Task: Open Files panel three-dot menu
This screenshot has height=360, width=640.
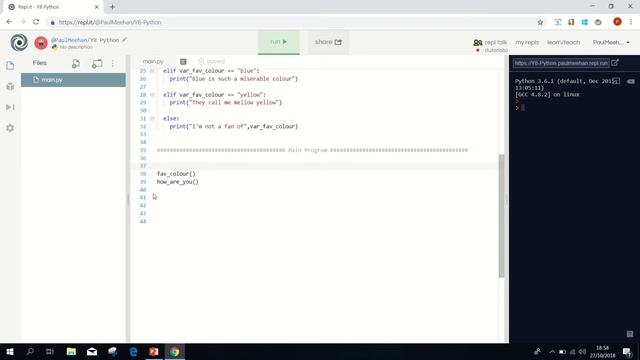Action: coord(113,63)
